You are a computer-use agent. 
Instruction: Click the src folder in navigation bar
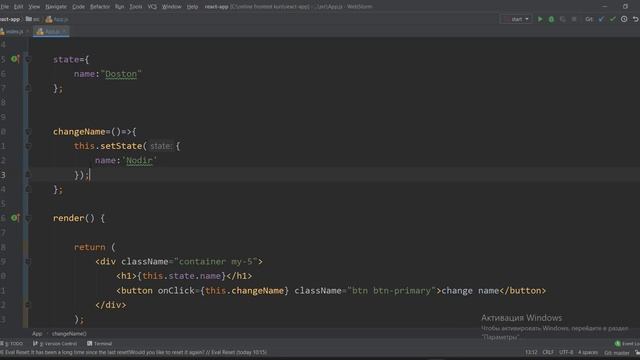(33, 19)
